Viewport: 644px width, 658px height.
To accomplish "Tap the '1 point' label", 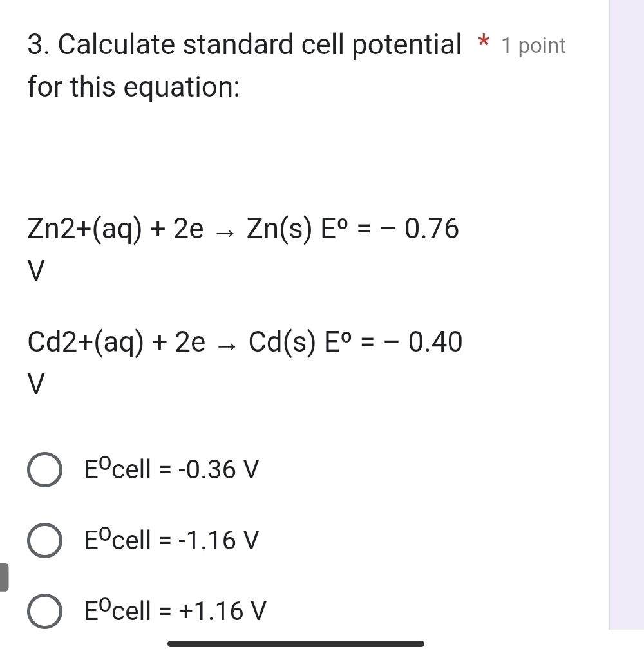I will (x=533, y=46).
